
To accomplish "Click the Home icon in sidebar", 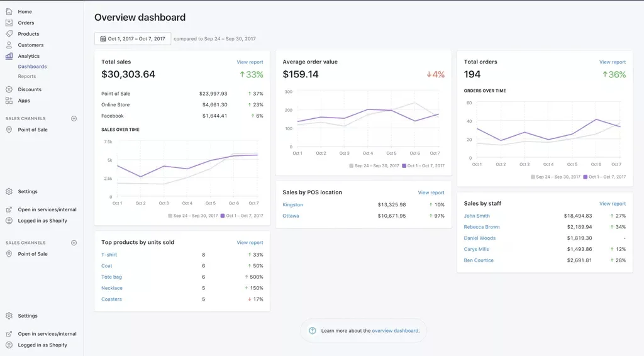I will click(9, 12).
